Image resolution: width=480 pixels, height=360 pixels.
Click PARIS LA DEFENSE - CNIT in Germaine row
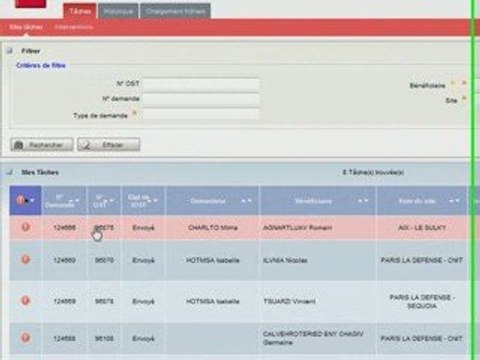click(422, 339)
